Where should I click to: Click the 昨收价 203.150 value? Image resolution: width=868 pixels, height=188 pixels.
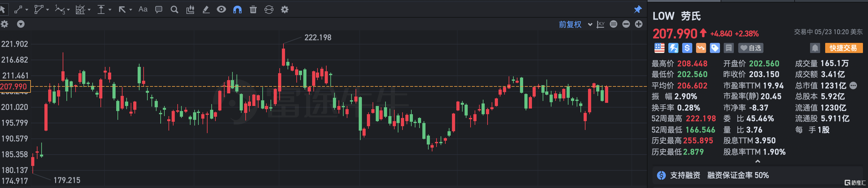(x=764, y=74)
